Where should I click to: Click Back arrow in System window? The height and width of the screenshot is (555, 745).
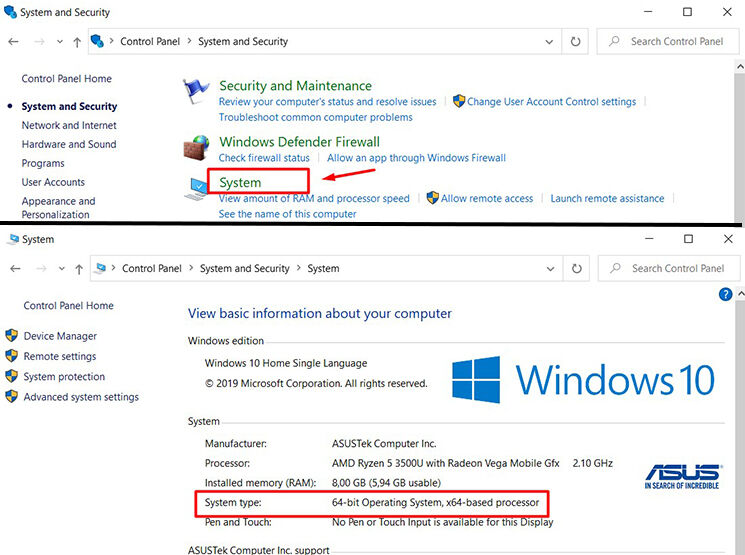click(x=15, y=268)
